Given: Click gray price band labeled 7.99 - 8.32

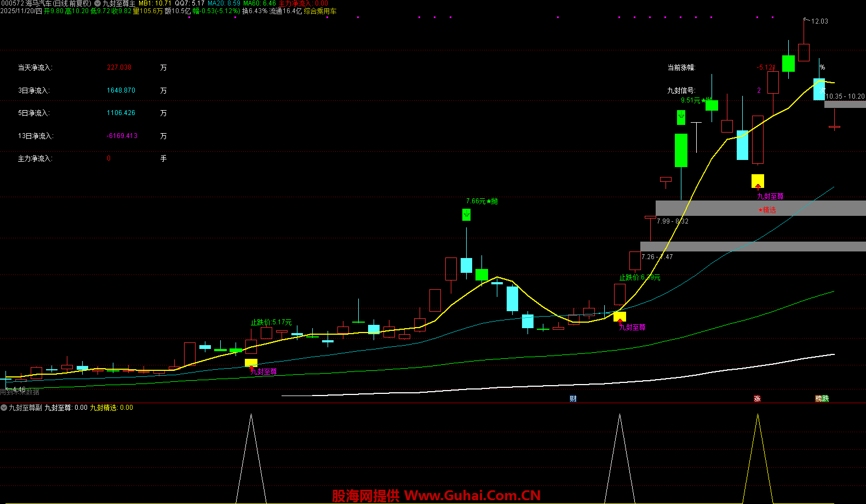Looking at the screenshot, I should click(x=760, y=208).
